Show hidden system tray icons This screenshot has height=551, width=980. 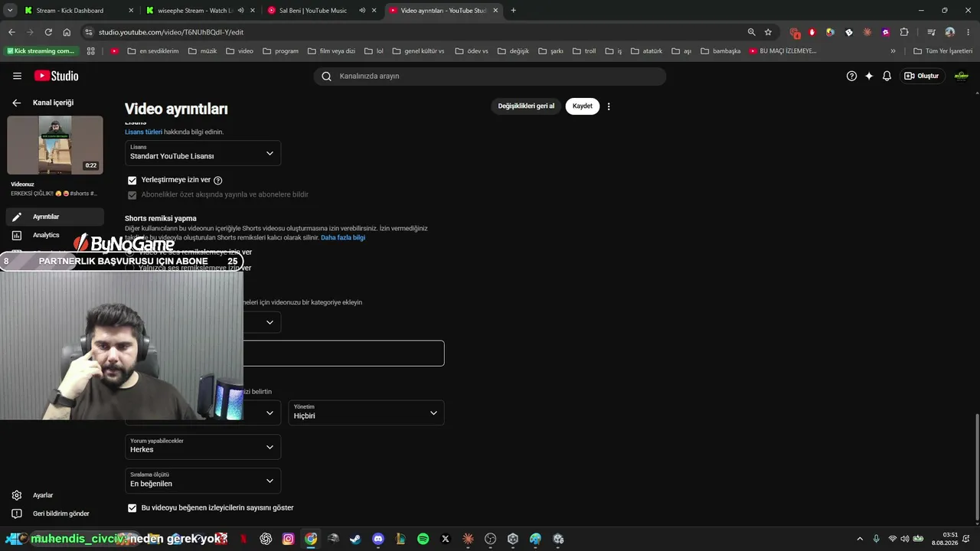(x=860, y=539)
